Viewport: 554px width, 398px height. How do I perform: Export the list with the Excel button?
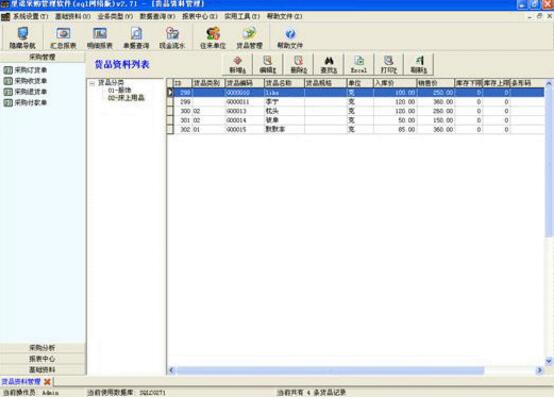pos(359,64)
